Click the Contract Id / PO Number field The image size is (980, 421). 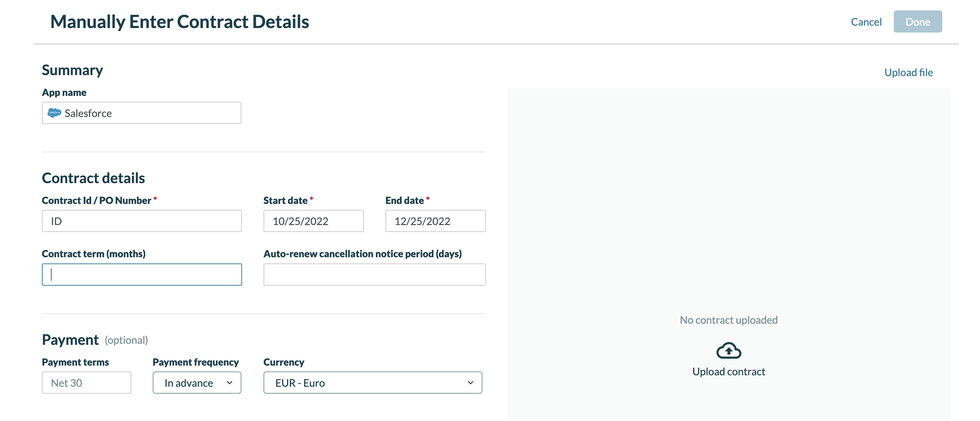click(x=141, y=221)
